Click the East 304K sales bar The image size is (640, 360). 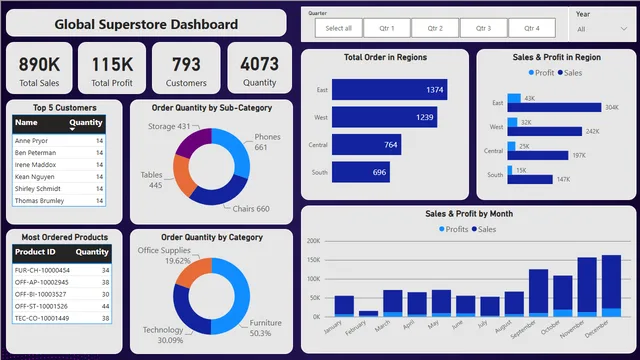(x=554, y=107)
